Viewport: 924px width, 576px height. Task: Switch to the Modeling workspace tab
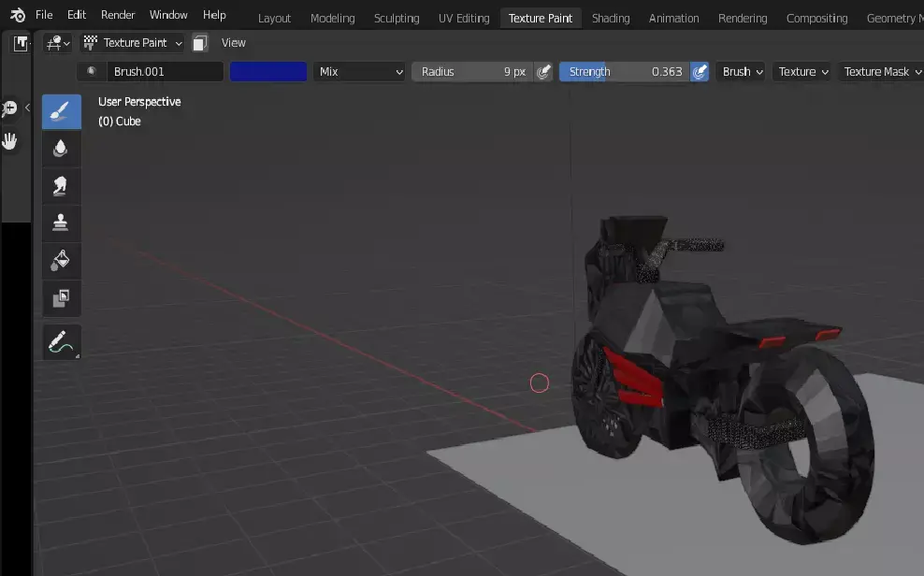332,19
